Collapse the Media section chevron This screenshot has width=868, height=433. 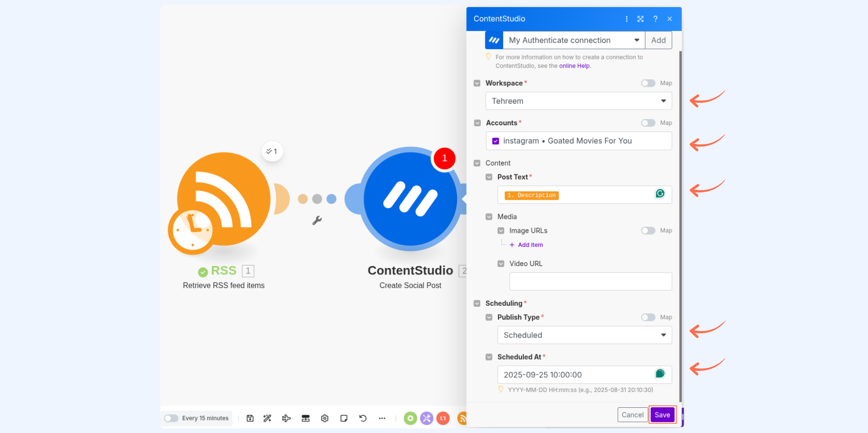tap(489, 217)
